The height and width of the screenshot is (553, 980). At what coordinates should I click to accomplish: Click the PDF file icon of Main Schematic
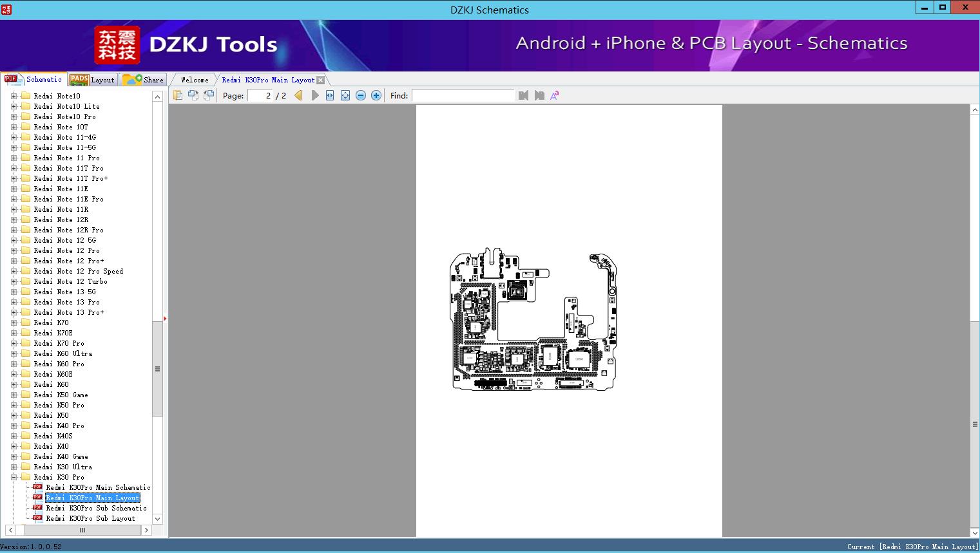click(x=37, y=487)
